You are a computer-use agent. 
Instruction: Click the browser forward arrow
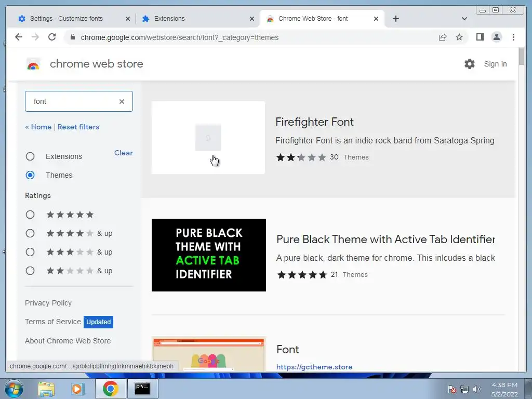click(35, 37)
